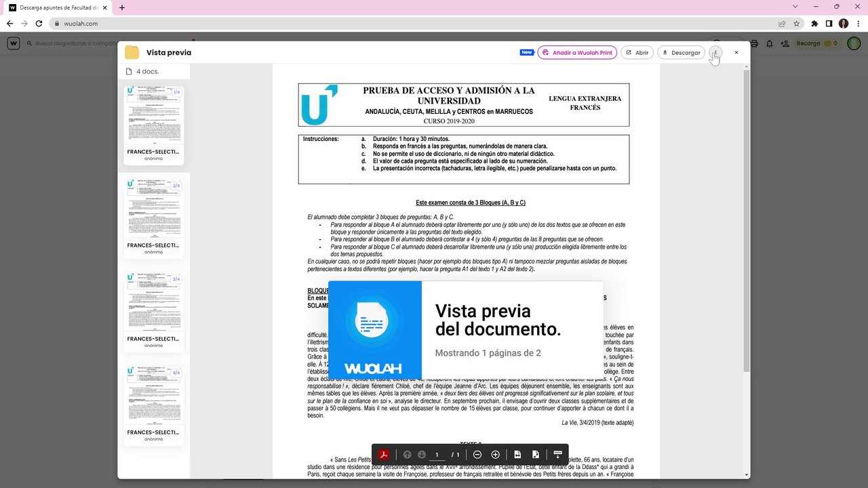
Task: Click Este examen consta de 3 Bloques heading
Action: pos(471,203)
